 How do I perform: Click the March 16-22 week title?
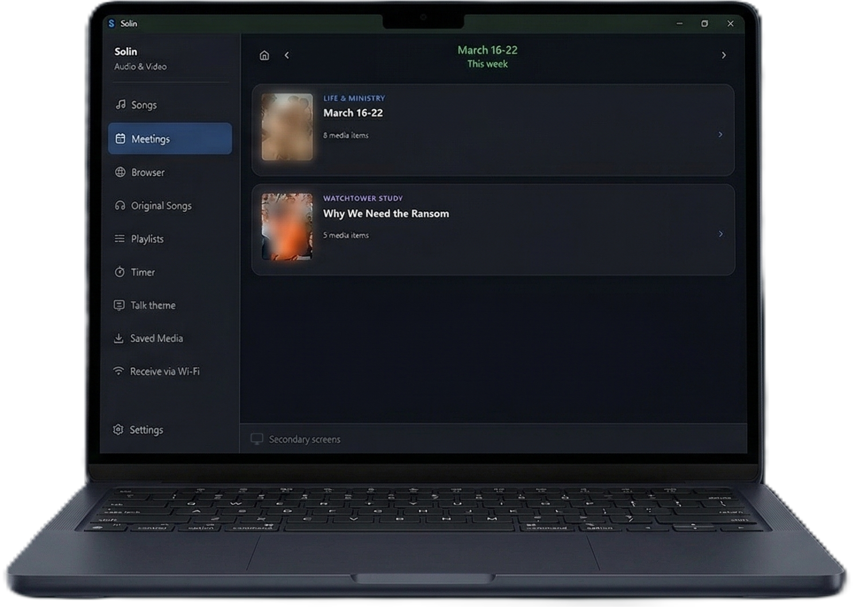point(487,50)
